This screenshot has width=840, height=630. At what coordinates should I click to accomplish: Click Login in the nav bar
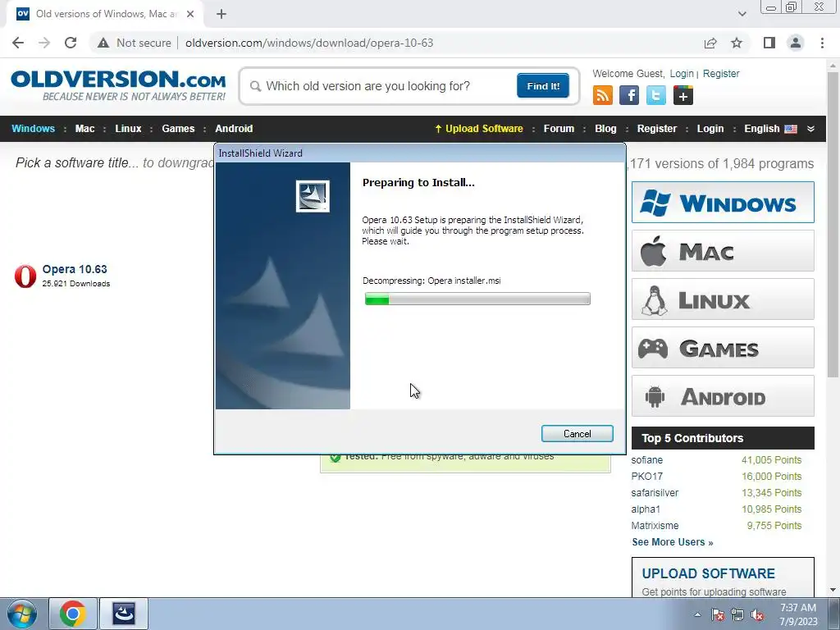710,129
